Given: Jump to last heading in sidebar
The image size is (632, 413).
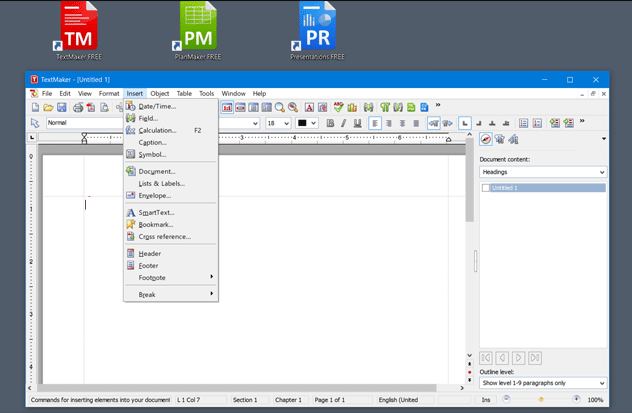Looking at the screenshot, I should coord(535,358).
